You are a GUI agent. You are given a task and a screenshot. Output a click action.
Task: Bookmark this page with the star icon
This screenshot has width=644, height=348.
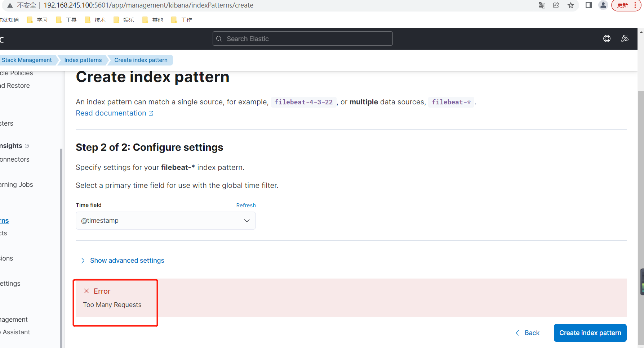[571, 5]
